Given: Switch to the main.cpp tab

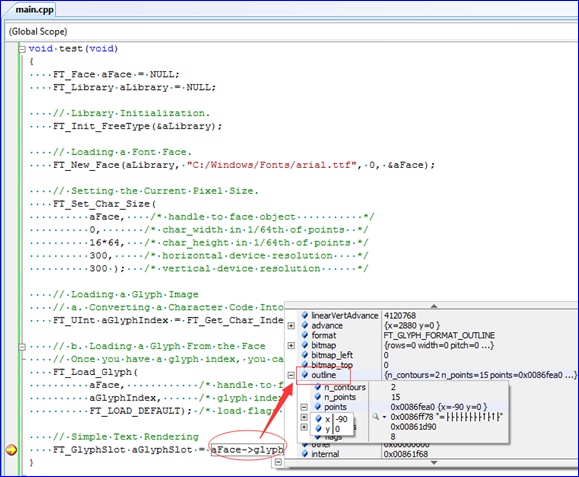Looking at the screenshot, I should (34, 9).
